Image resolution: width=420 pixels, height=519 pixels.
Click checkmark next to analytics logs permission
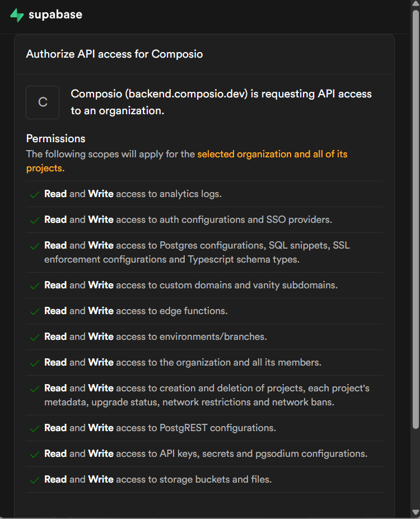[x=35, y=195]
